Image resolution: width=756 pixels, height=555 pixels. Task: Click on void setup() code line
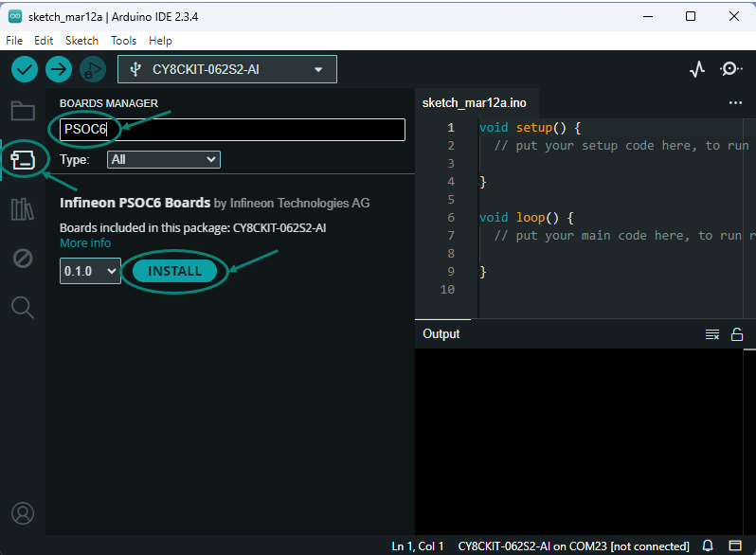tap(530, 127)
